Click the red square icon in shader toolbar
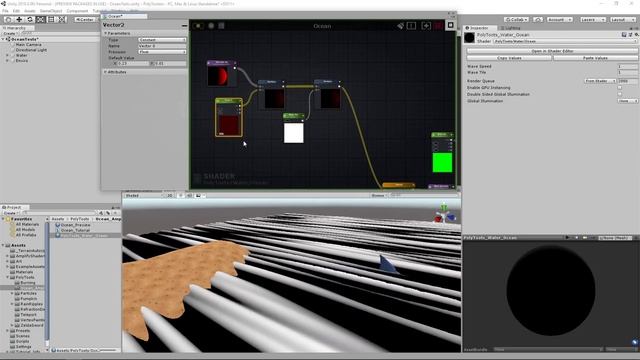Viewport: 640px width, 360px height. pos(438,26)
